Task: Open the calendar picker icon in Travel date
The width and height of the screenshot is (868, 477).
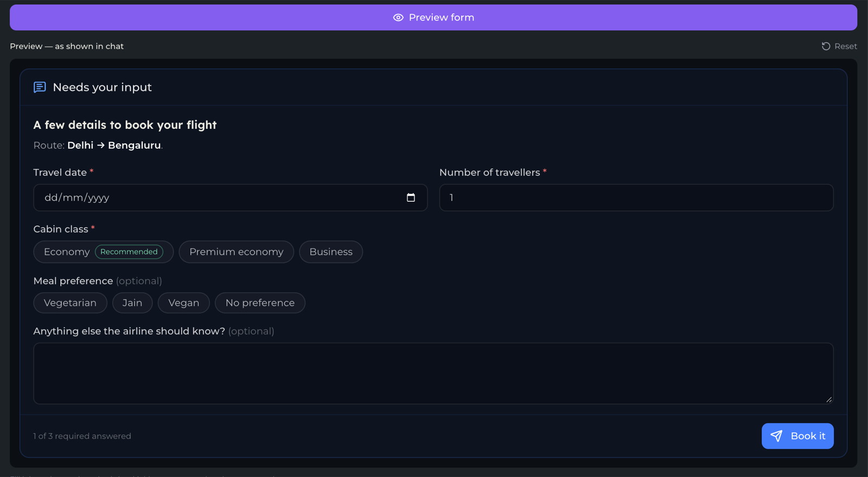Action: click(x=411, y=198)
